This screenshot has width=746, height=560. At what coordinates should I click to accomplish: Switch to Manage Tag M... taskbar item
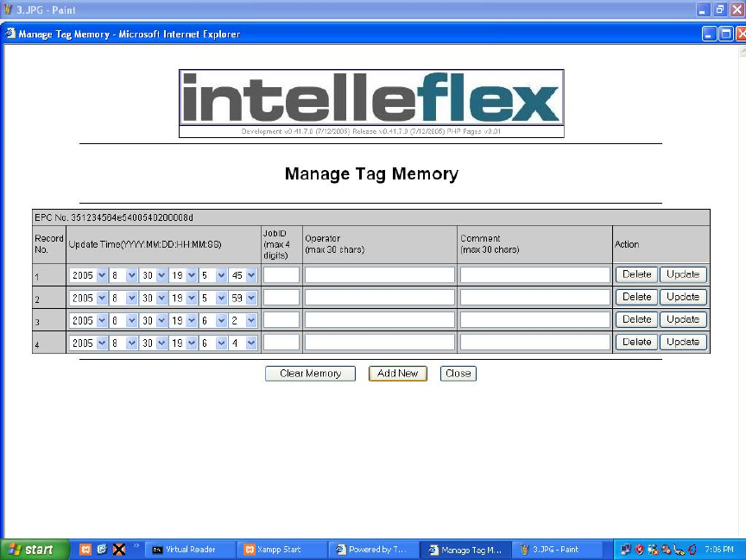(465, 550)
